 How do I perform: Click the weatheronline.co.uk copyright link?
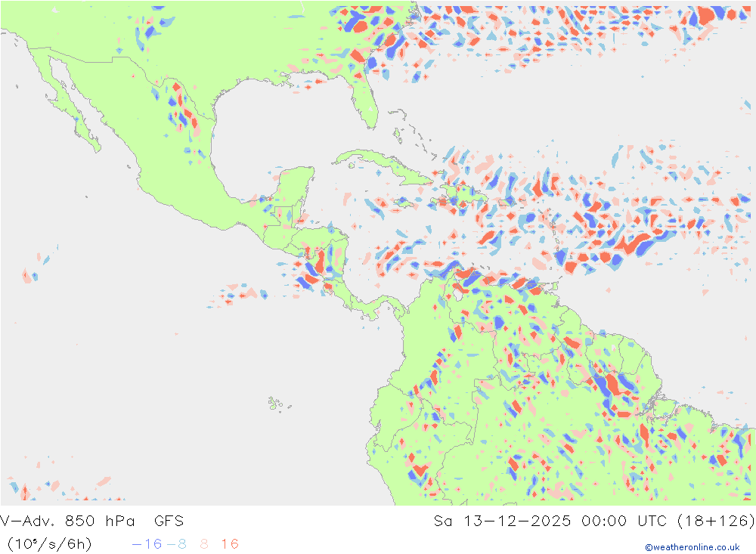[x=692, y=547]
